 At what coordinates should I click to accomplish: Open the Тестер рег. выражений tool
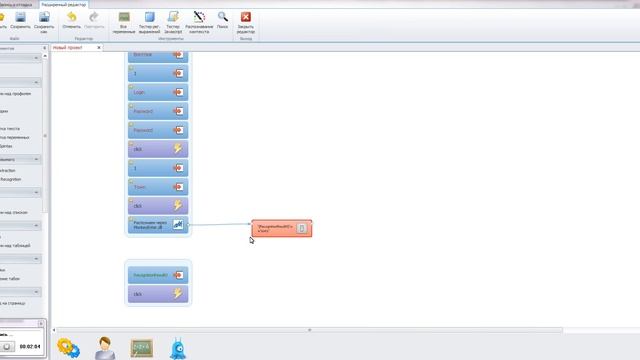click(x=149, y=17)
